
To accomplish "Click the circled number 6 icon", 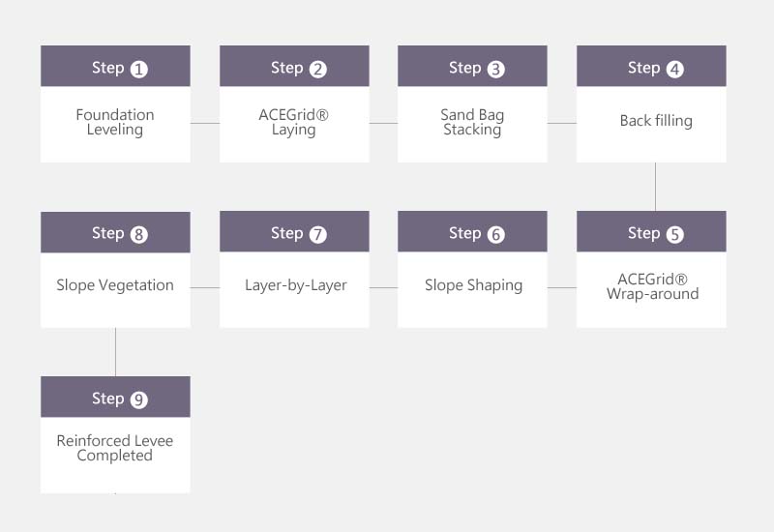I will (x=496, y=234).
